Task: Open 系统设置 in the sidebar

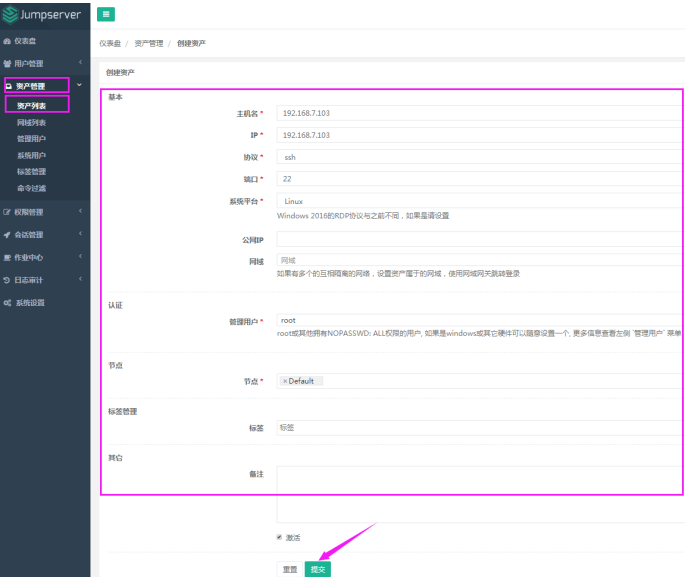Action: [30, 303]
